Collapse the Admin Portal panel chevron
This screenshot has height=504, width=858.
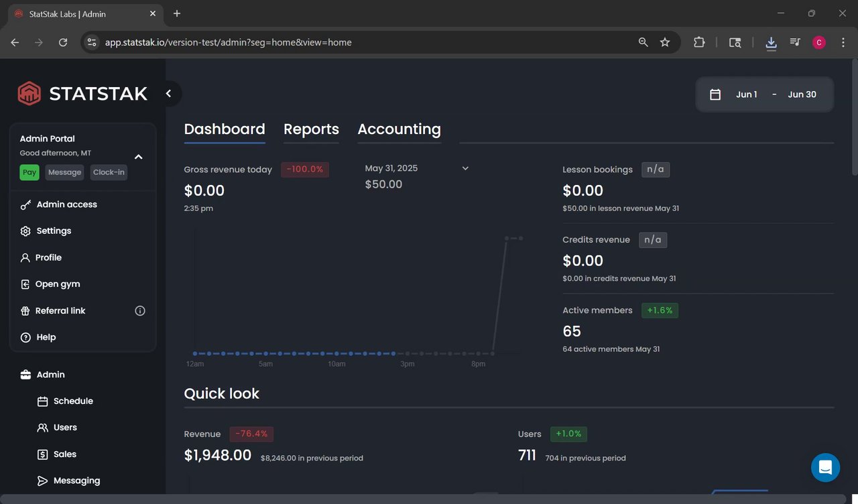139,157
